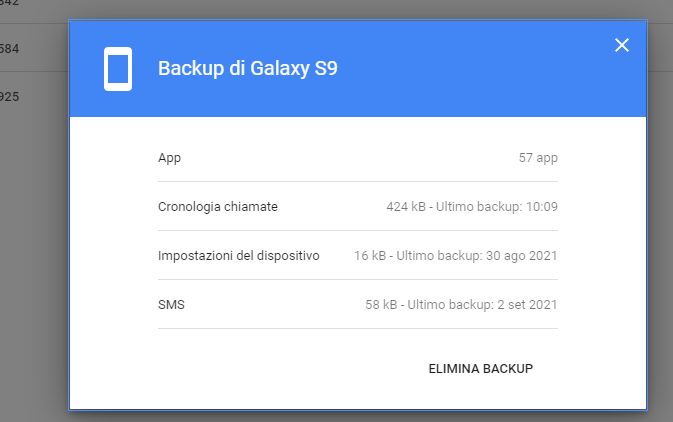The height and width of the screenshot is (422, 673).
Task: Select the App row label
Action: tap(170, 158)
